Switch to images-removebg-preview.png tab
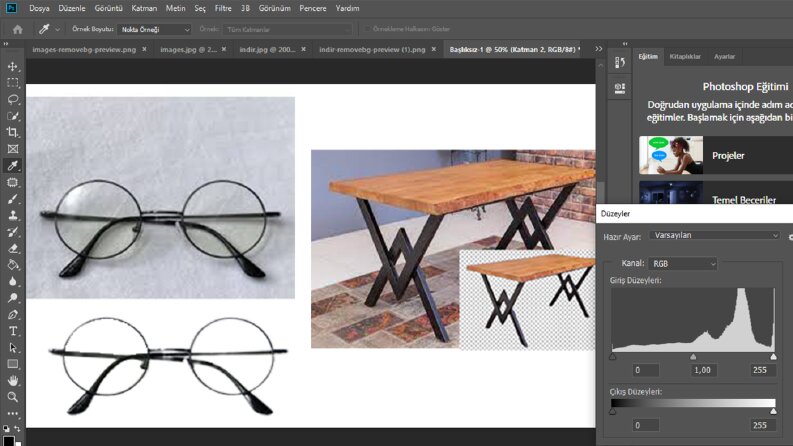This screenshot has height=446, width=793. point(84,50)
